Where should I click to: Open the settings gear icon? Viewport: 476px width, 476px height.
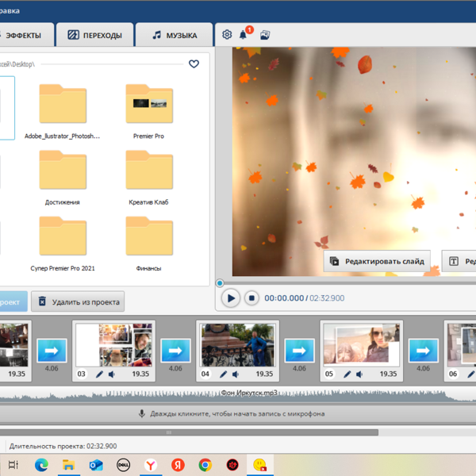click(228, 35)
